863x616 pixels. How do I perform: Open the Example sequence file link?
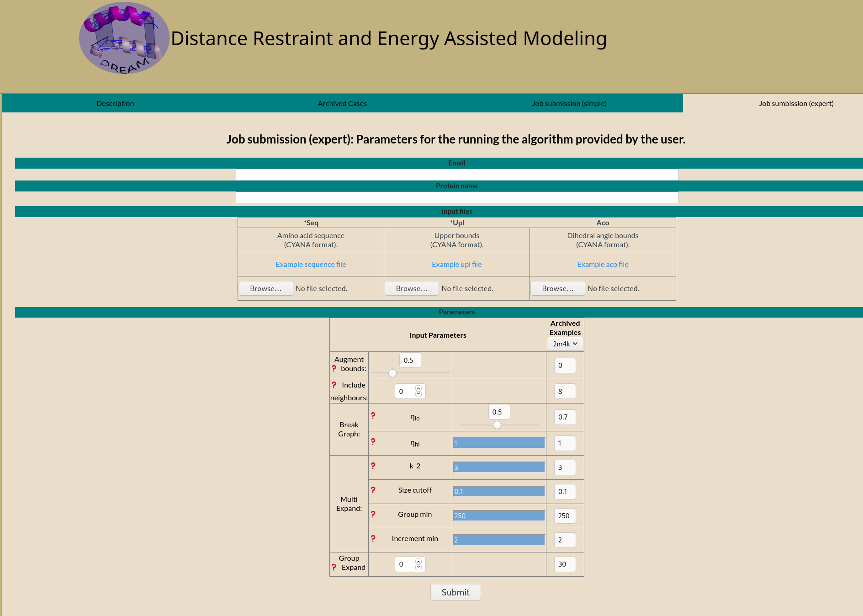(x=311, y=264)
